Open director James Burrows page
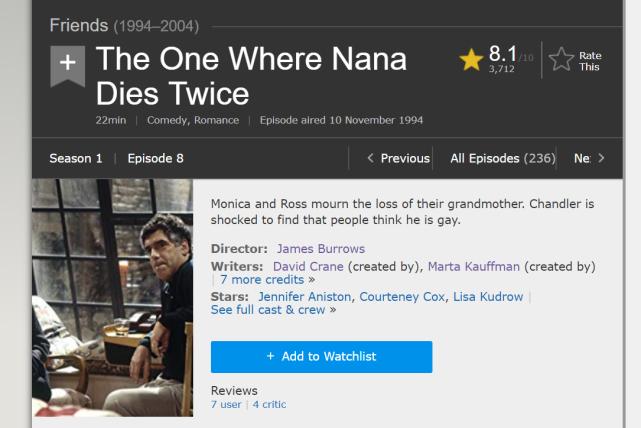Image resolution: width=641 pixels, height=428 pixels. pos(321,249)
